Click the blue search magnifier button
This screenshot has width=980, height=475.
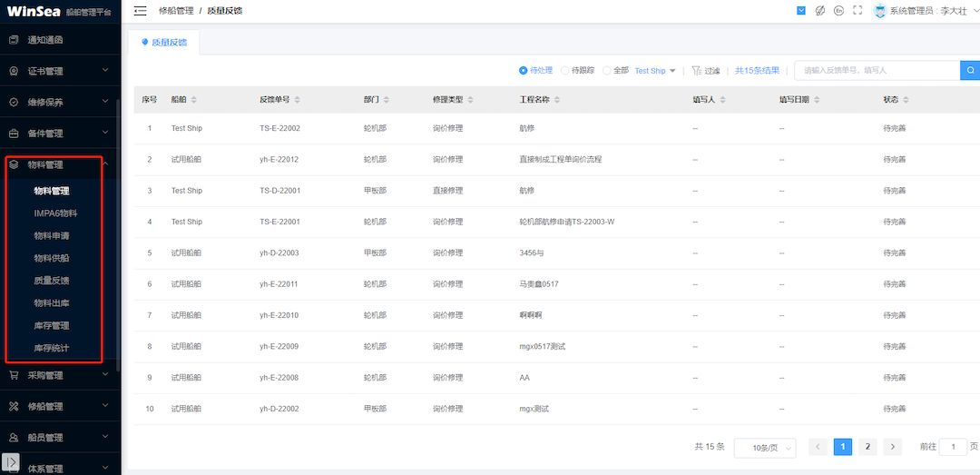click(x=970, y=71)
